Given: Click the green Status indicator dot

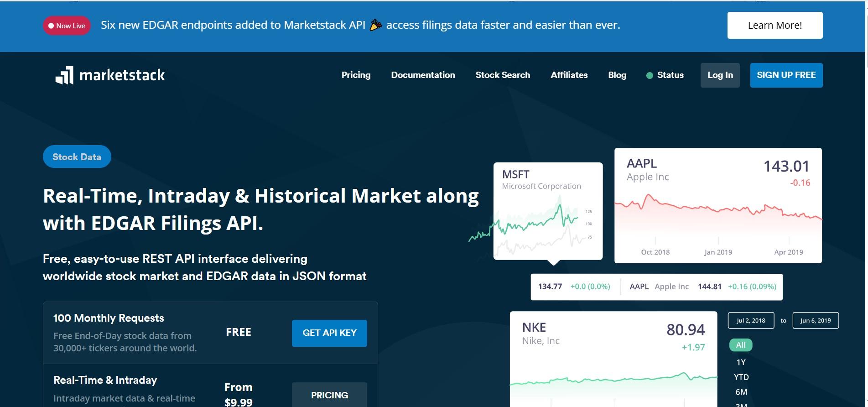Looking at the screenshot, I should pos(650,76).
